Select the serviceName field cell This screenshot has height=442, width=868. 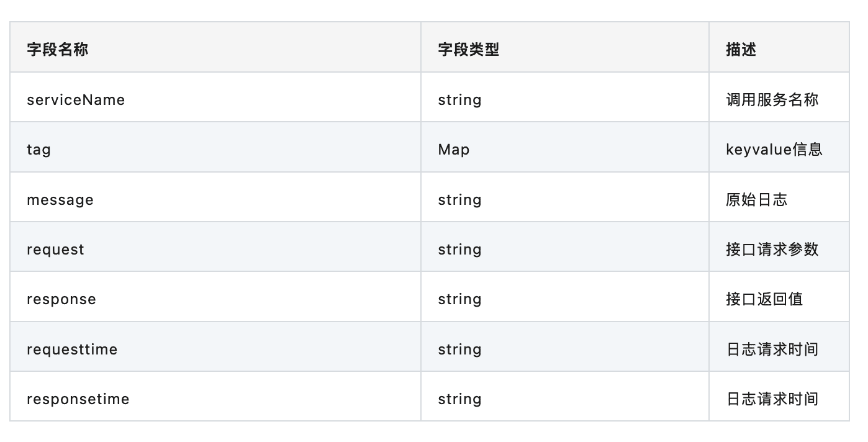click(76, 100)
